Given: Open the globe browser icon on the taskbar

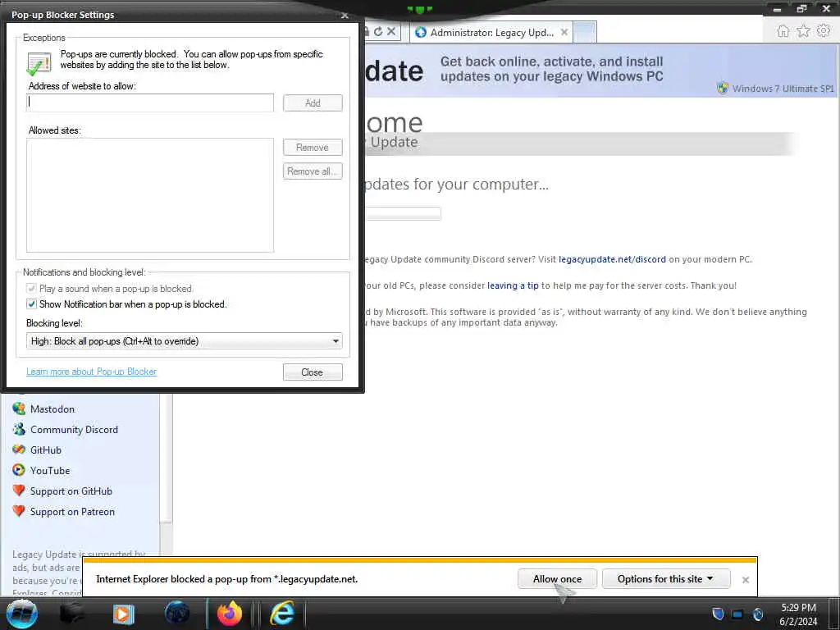Looking at the screenshot, I should tap(177, 614).
